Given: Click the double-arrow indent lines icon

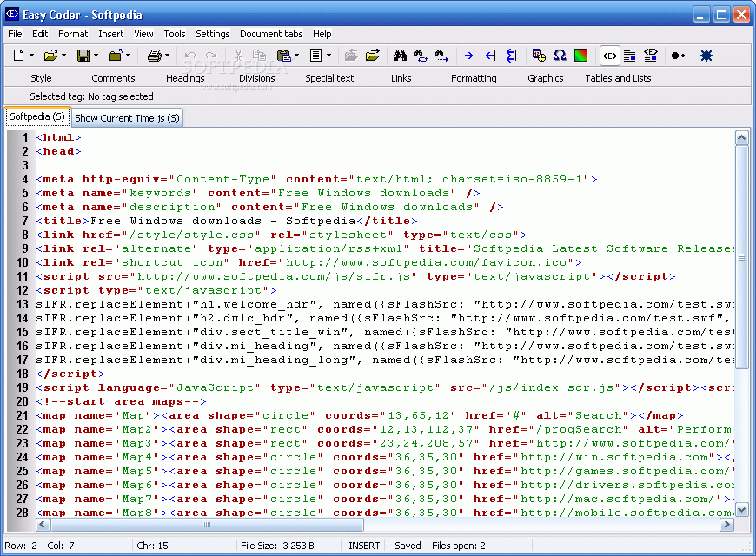Looking at the screenshot, I should point(512,56).
